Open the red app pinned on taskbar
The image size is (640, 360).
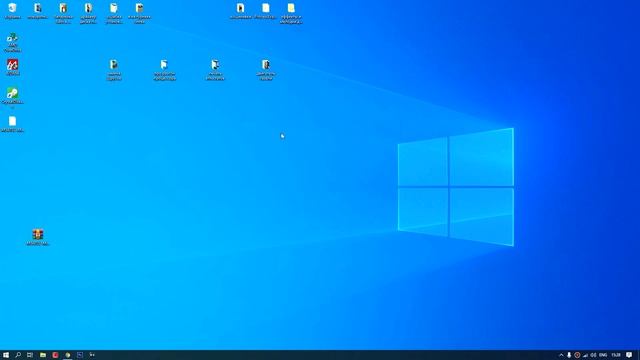[55, 355]
